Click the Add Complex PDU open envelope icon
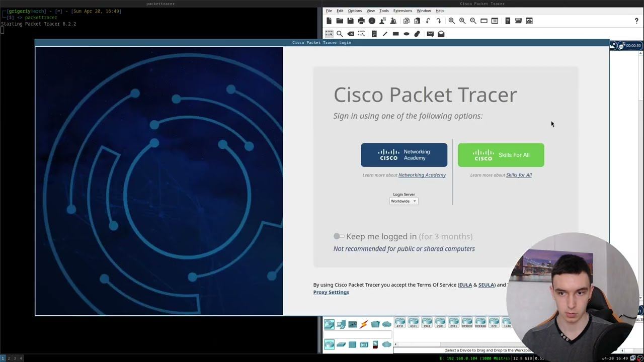Screen dimensions: 644x362 pyautogui.click(x=441, y=34)
